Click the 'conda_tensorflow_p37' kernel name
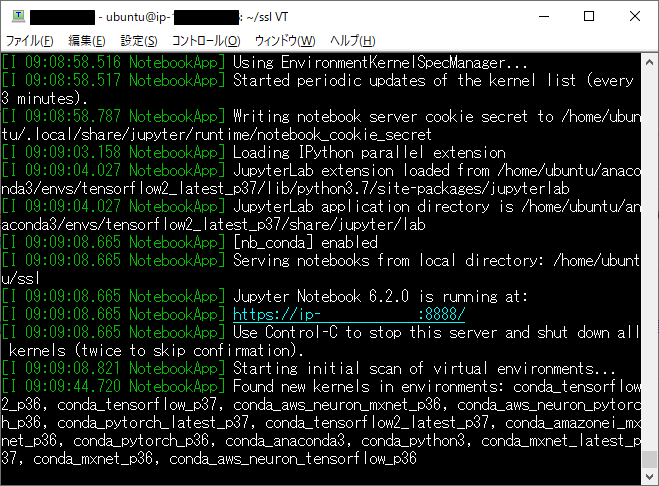Image resolution: width=659 pixels, height=486 pixels. 137,404
